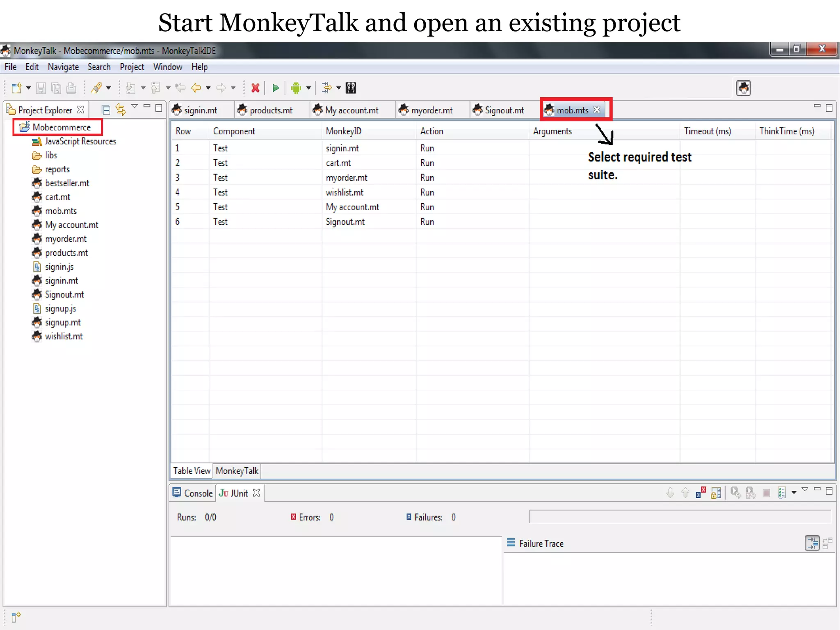This screenshot has height=630, width=840.
Task: Open the File menu
Action: pyautogui.click(x=11, y=67)
